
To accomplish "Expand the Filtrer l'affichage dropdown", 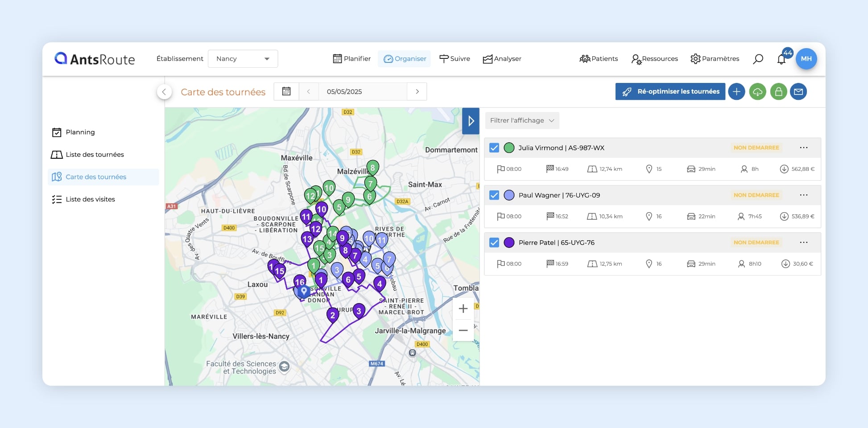I will 522,120.
